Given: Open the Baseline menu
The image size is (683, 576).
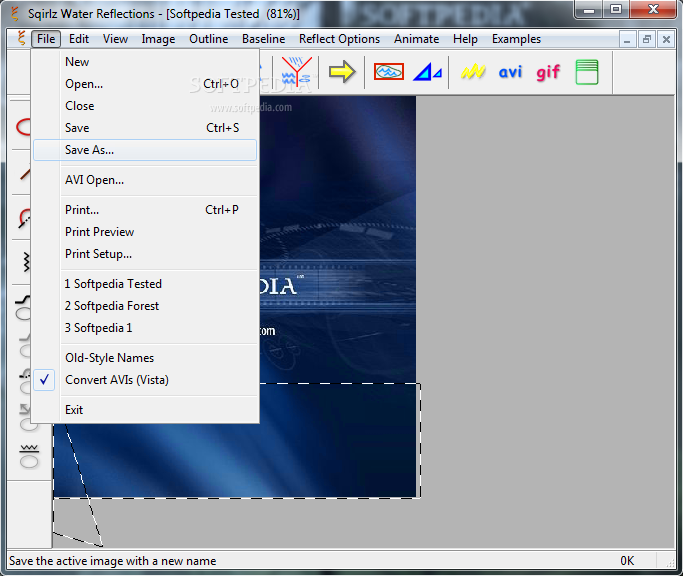Looking at the screenshot, I should (x=264, y=39).
